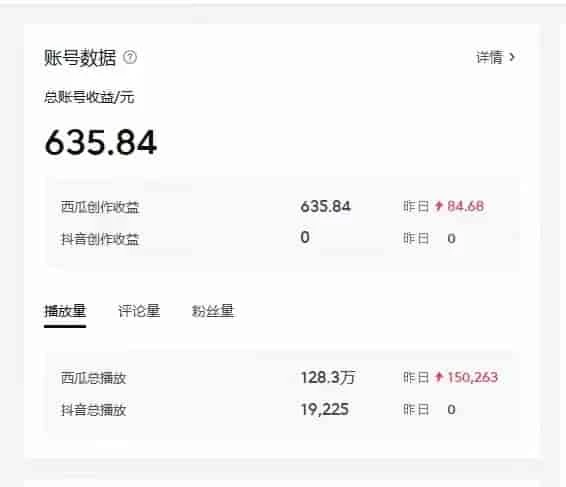Switch to the 评论量 tab
Screen dimensions: 566x487
click(x=139, y=311)
